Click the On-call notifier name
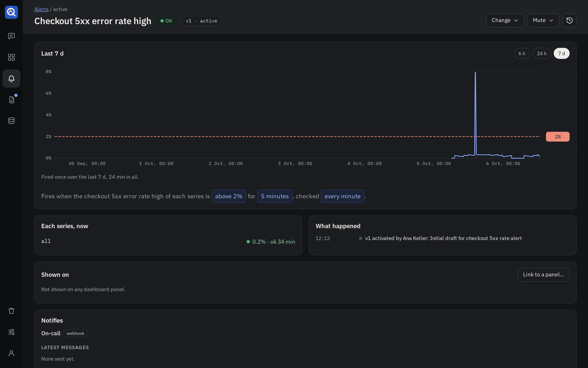The width and height of the screenshot is (588, 368). coord(51,333)
